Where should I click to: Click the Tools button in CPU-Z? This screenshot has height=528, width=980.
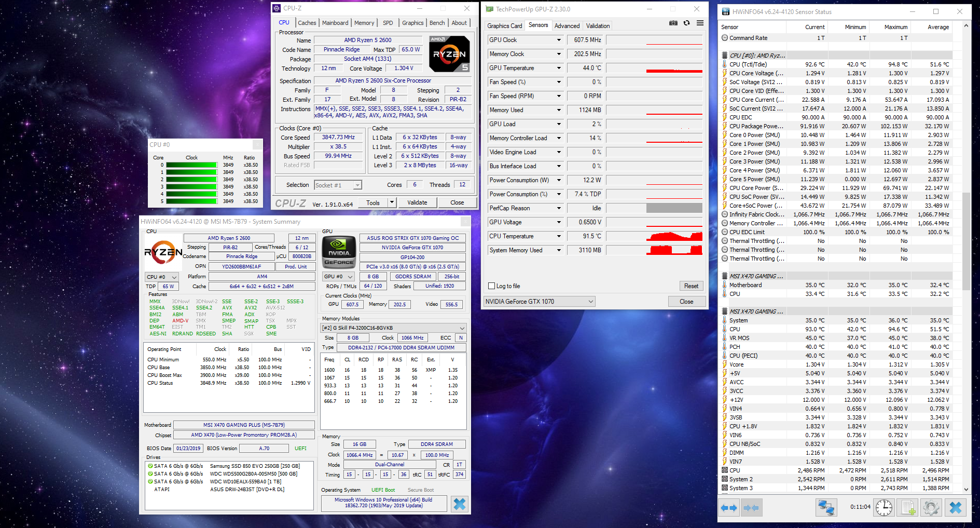coord(373,202)
